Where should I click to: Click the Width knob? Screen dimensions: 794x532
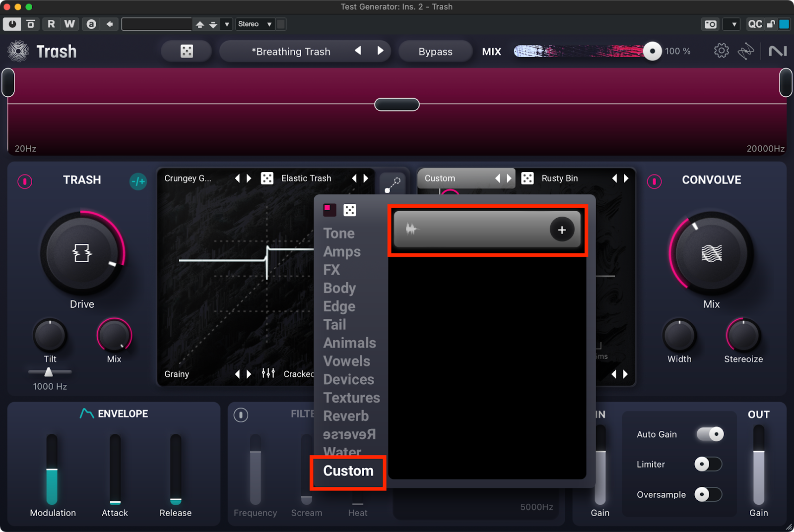[679, 335]
